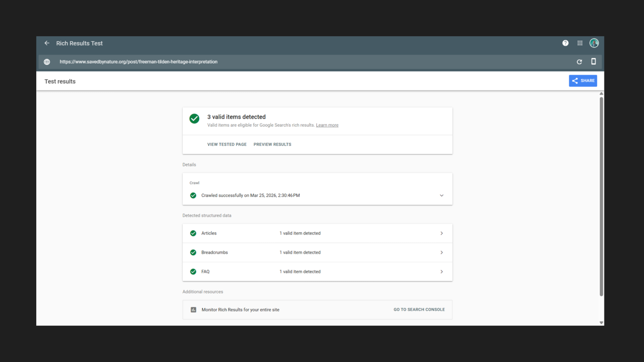Open the Google apps grid
This screenshot has height=362, width=644.
click(580, 43)
